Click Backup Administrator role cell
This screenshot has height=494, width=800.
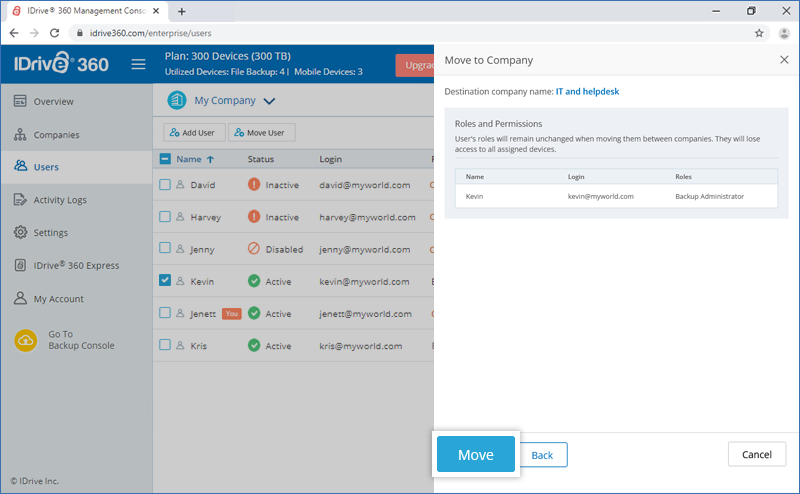710,196
